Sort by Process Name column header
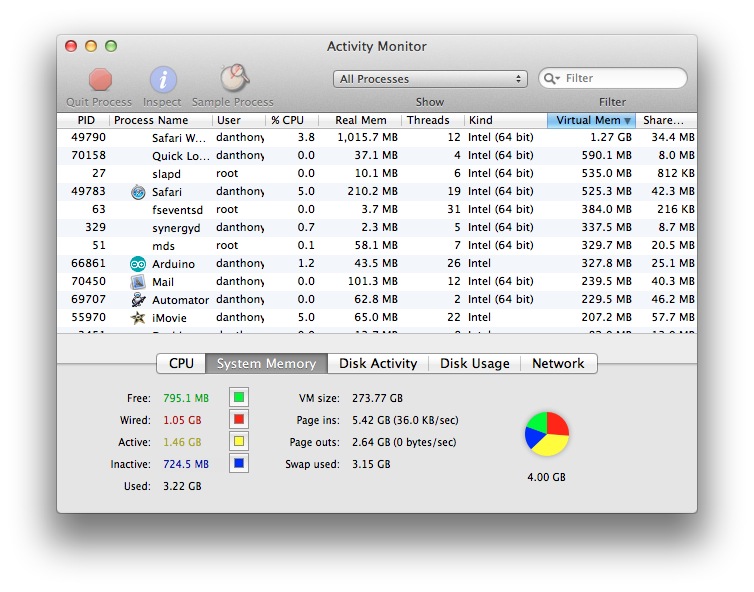Screen dimensions: 754x592 click(x=161, y=120)
